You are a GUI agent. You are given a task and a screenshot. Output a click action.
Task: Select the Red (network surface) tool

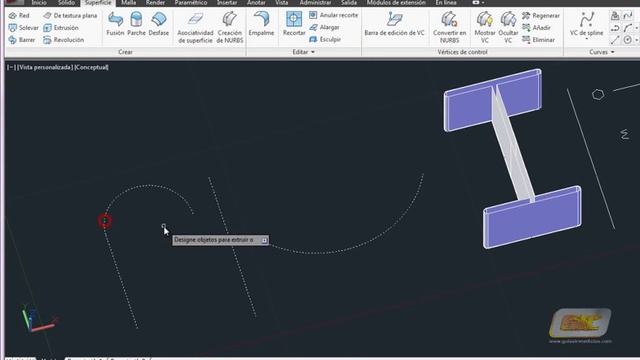pyautogui.click(x=19, y=16)
